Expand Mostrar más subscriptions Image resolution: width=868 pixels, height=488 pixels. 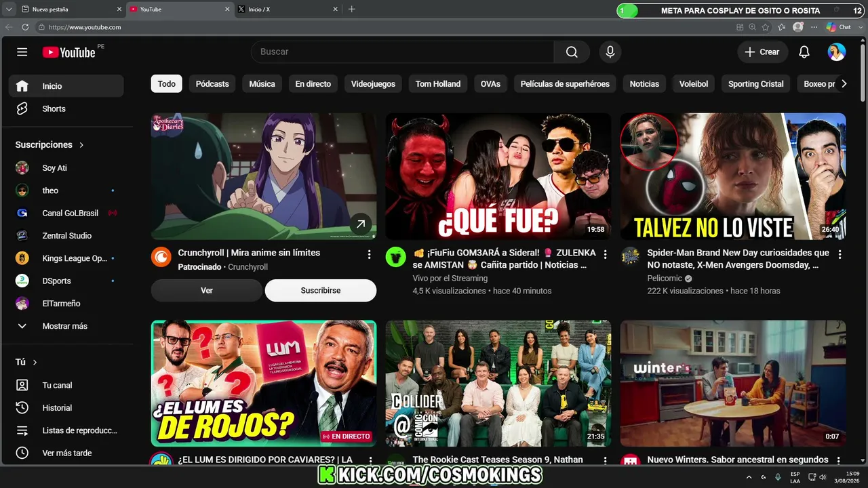(x=66, y=326)
